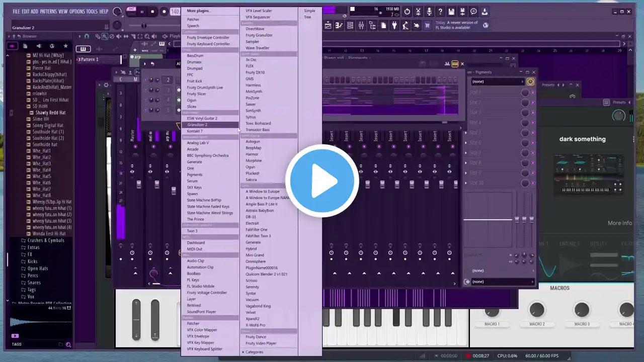Screen dimensions: 644x362
Task: Open the Channel rack view icon
Action: (350, 25)
